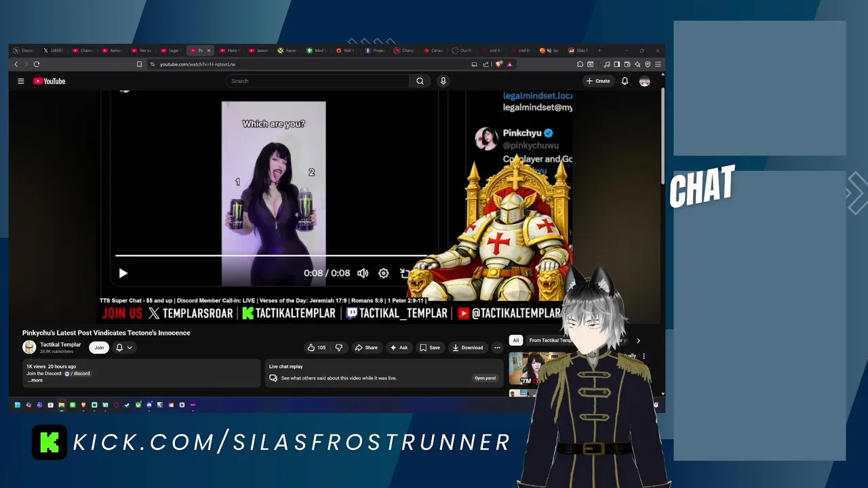Open the Tactikal Templar channel name

[60, 344]
